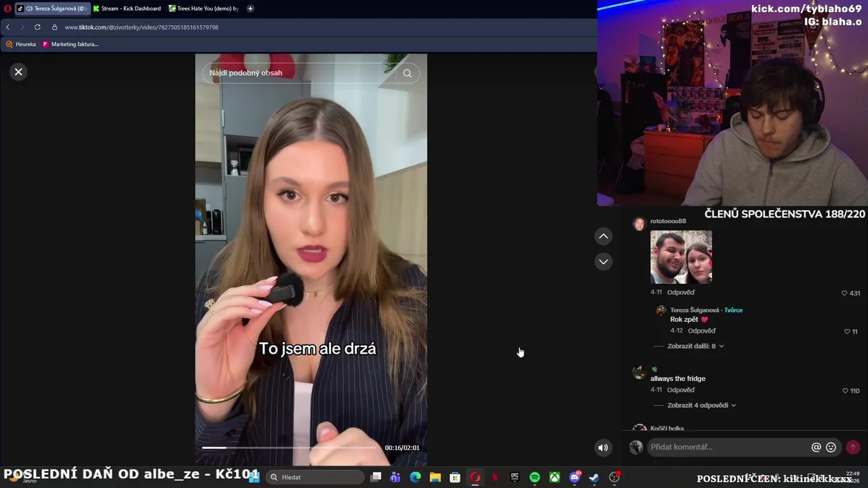Click the Opera menu logo
This screenshot has height=488, width=868.
[x=7, y=9]
